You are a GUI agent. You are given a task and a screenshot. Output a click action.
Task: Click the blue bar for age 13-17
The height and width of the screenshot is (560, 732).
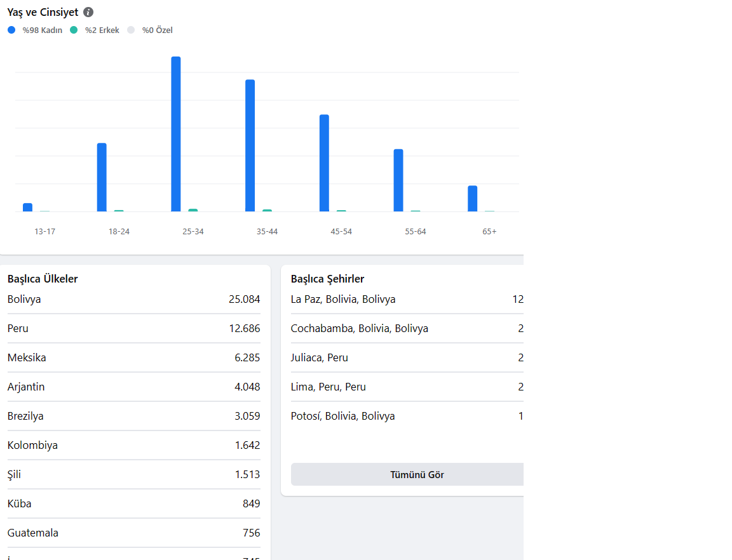pyautogui.click(x=27, y=207)
